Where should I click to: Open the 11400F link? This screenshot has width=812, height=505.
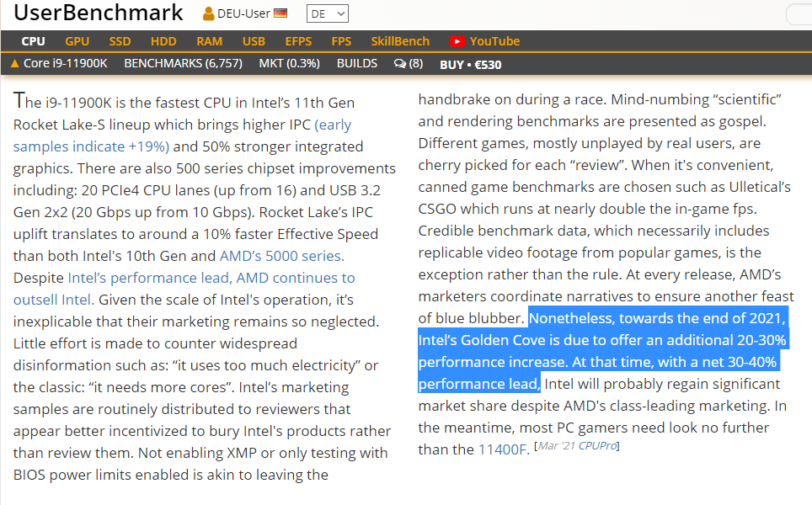(x=504, y=449)
